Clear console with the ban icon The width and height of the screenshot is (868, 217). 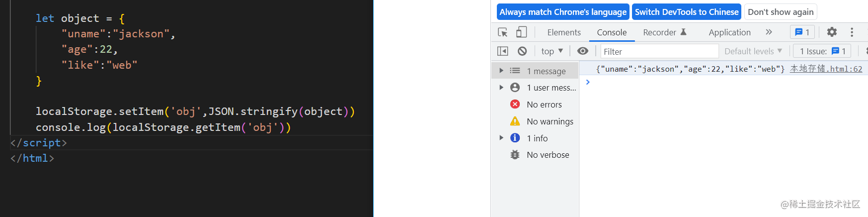(522, 51)
